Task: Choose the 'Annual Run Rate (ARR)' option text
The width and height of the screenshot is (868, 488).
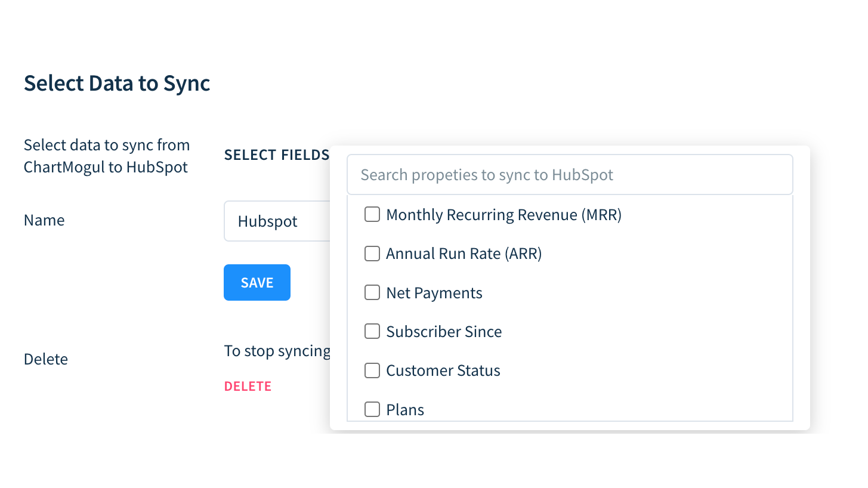Action: [464, 254]
